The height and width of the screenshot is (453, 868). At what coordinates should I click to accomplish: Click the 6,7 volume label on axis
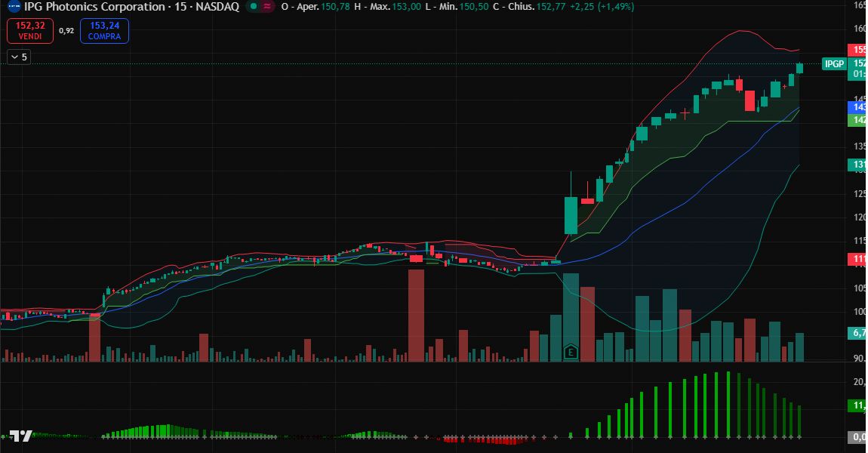pyautogui.click(x=857, y=333)
